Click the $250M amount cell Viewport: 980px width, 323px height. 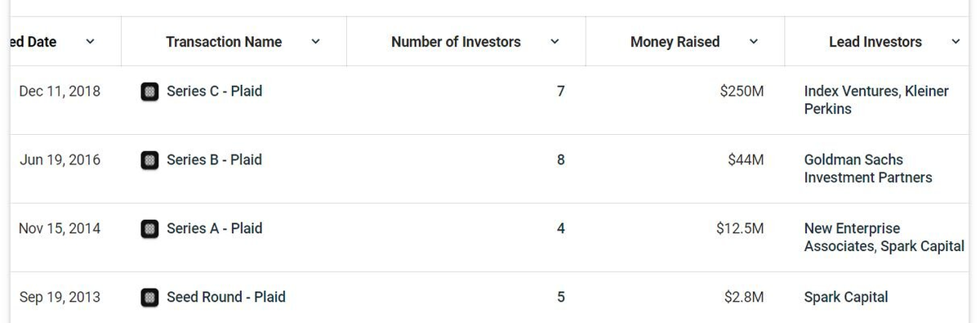click(742, 92)
